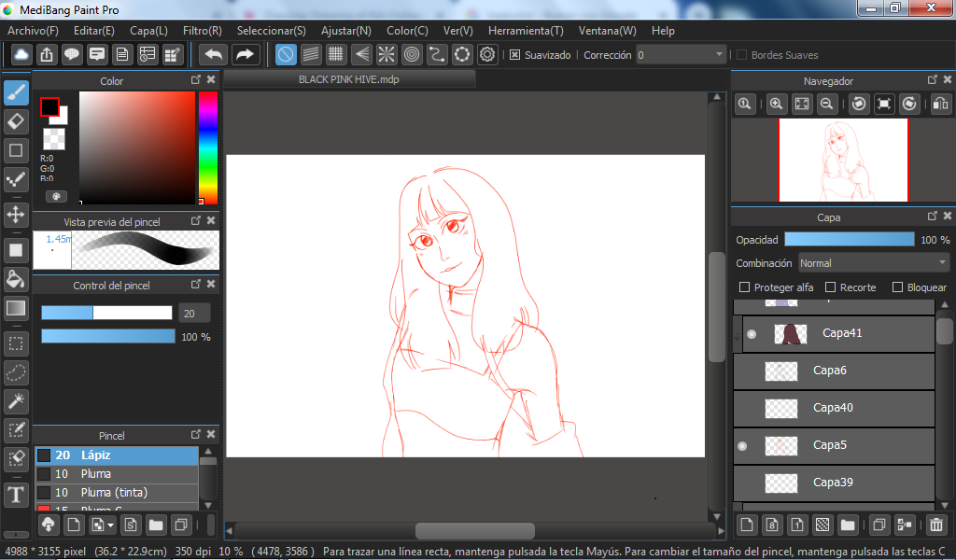
Task: Open the Archivo(F) menu
Action: point(33,31)
